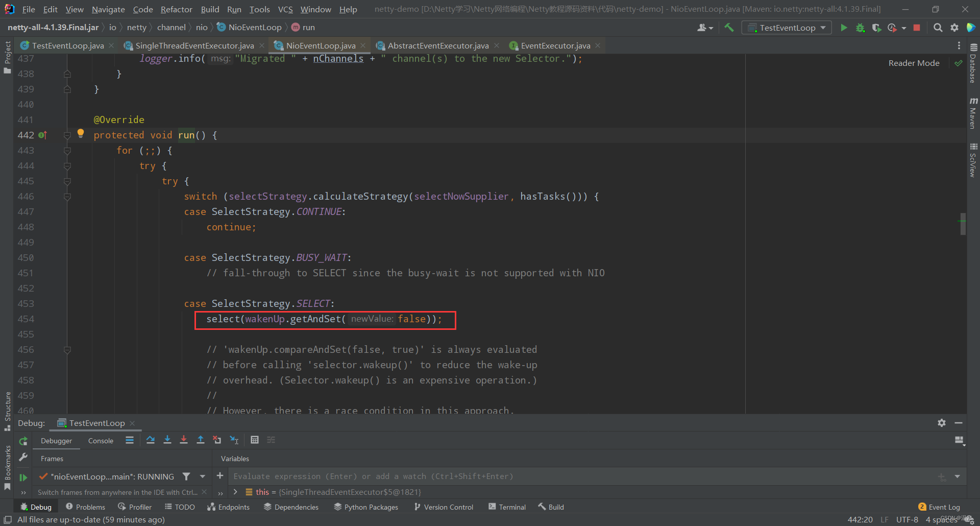Open the Navigate menu
This screenshot has height=526, width=980.
pos(108,9)
